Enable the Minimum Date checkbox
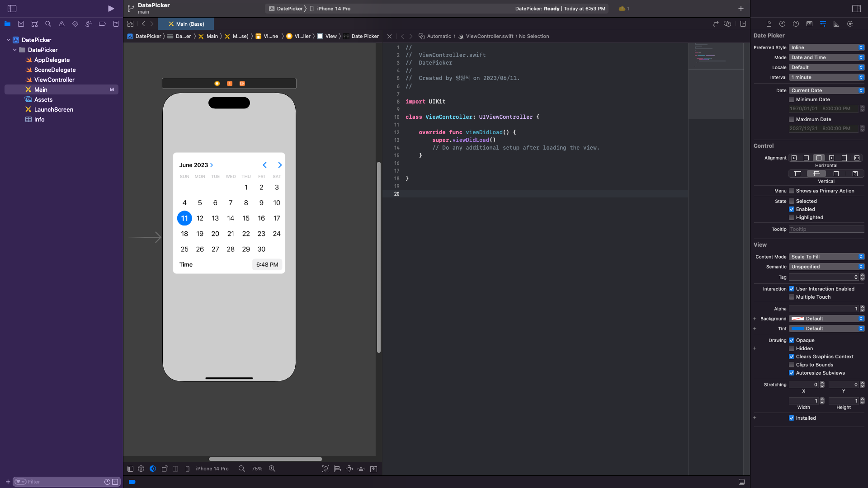868x488 pixels. coord(792,100)
